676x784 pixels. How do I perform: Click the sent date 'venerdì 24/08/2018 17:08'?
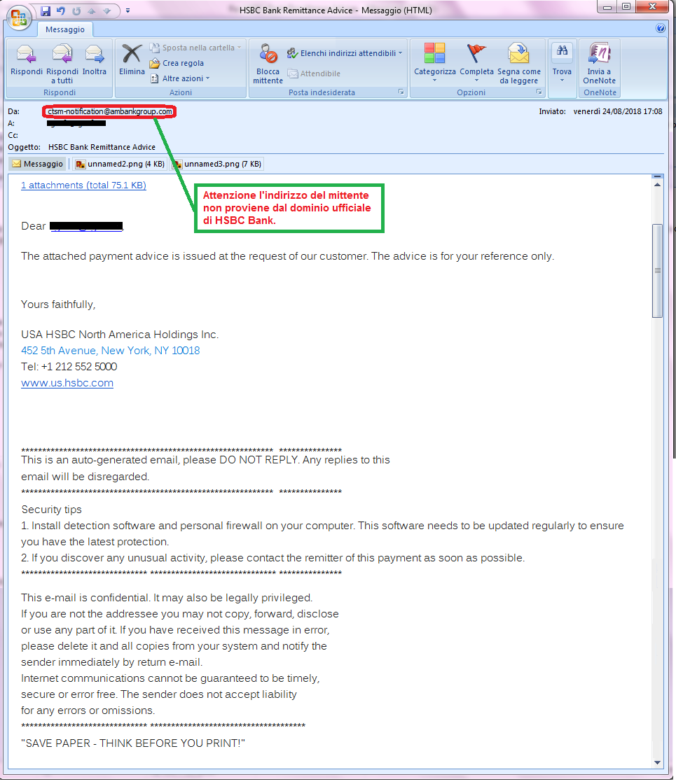618,111
